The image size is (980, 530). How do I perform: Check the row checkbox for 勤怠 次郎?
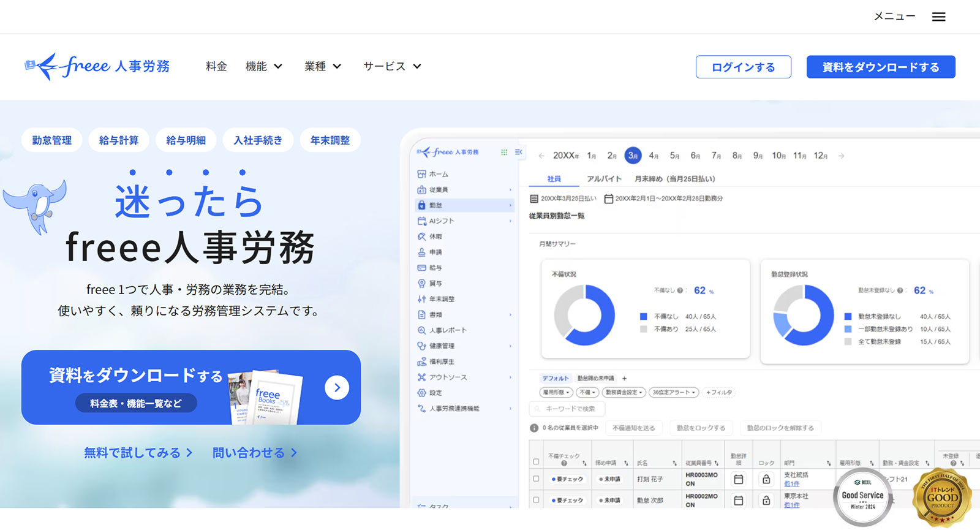(x=536, y=500)
